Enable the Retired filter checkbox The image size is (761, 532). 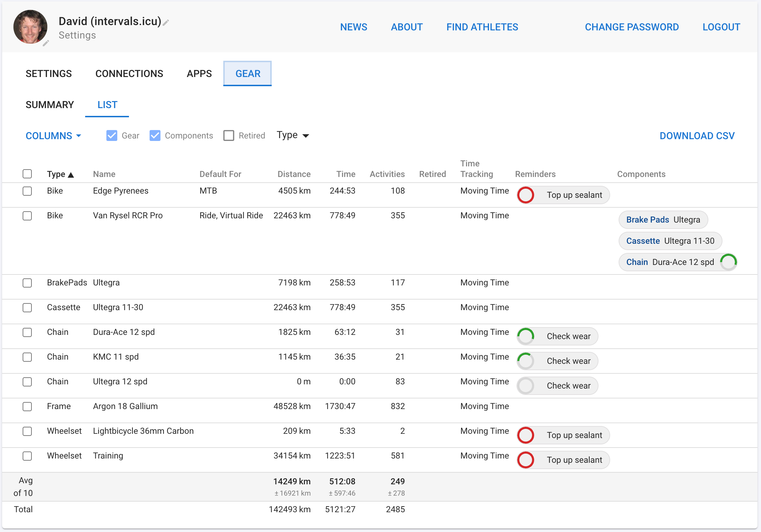229,135
